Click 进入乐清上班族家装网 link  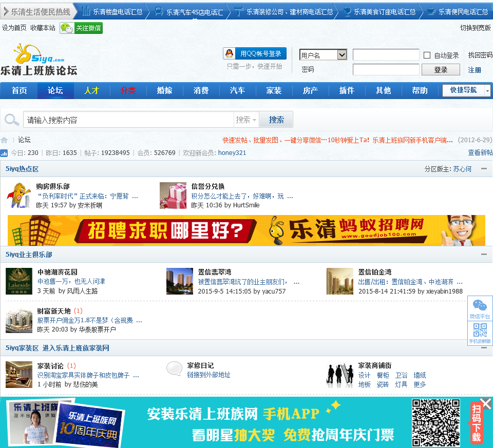coord(76,348)
